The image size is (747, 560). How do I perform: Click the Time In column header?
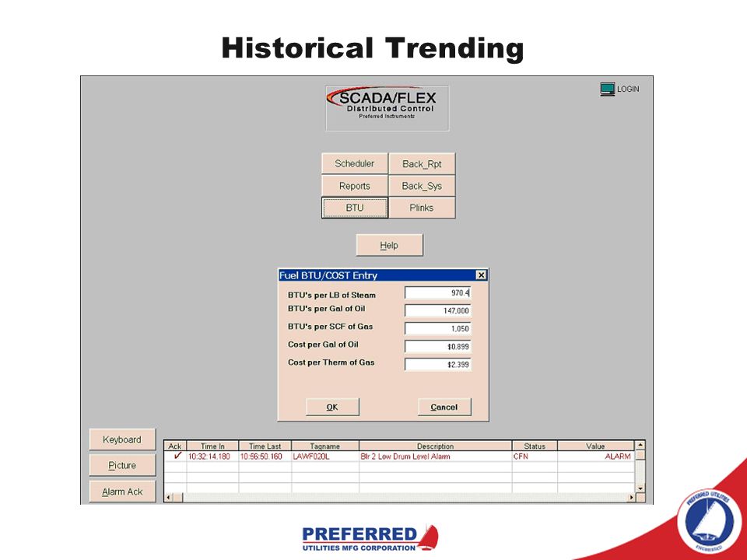(x=212, y=446)
